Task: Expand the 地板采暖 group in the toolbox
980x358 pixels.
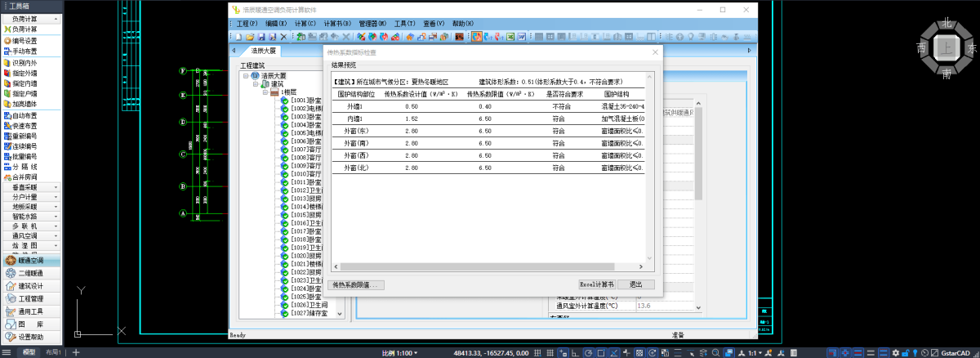Action: 31,207
